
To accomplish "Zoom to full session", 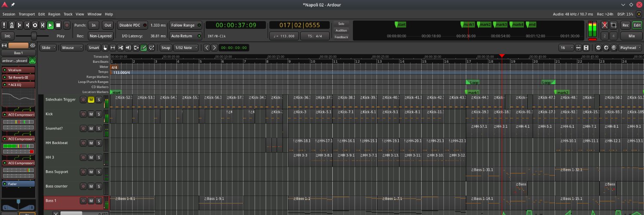I will (614, 48).
